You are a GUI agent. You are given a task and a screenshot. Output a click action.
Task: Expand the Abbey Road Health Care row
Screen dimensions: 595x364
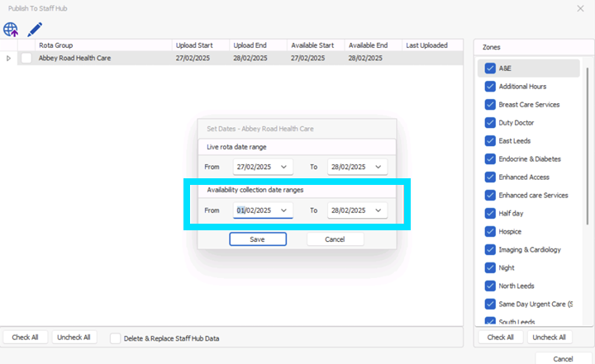coord(9,59)
